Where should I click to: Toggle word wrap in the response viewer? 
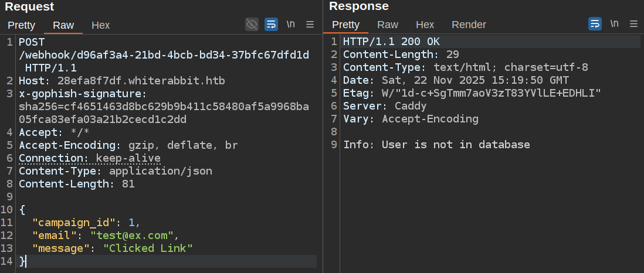pyautogui.click(x=595, y=23)
